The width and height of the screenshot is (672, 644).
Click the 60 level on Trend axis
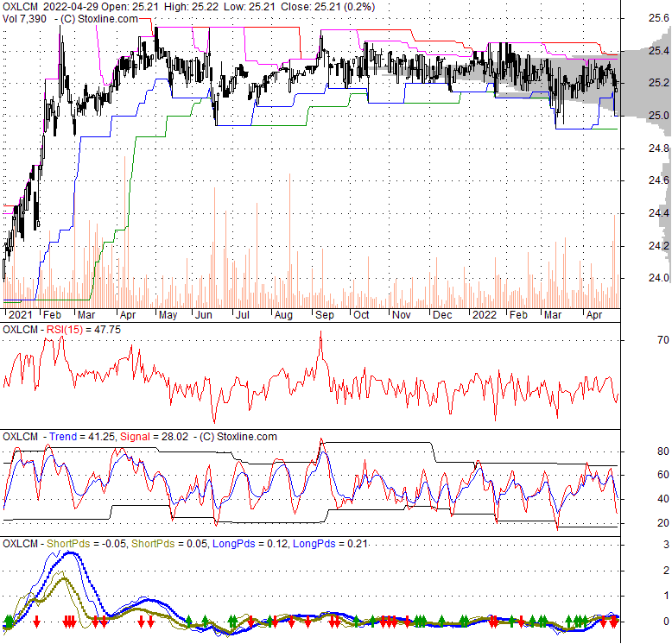(x=662, y=475)
